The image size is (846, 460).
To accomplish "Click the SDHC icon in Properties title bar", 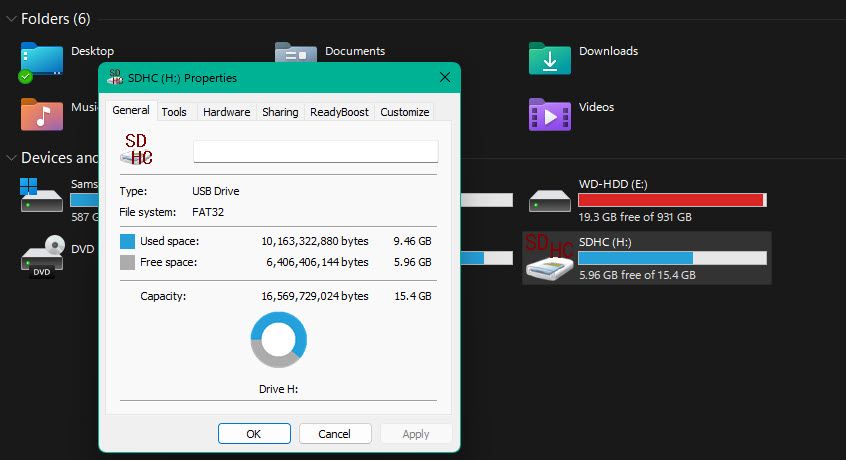I will (114, 77).
